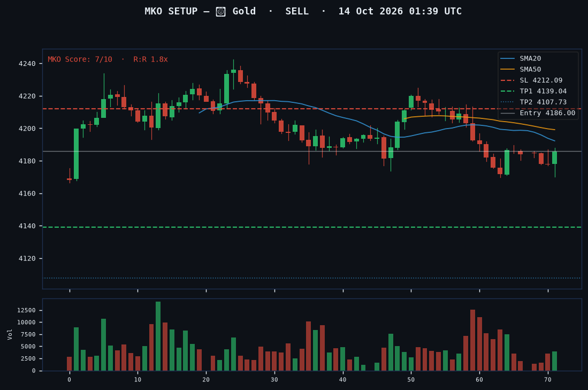Screen dimensions: 588x390
Task: Select the MKO Score 7/10 R:R text
Action: click(x=108, y=59)
